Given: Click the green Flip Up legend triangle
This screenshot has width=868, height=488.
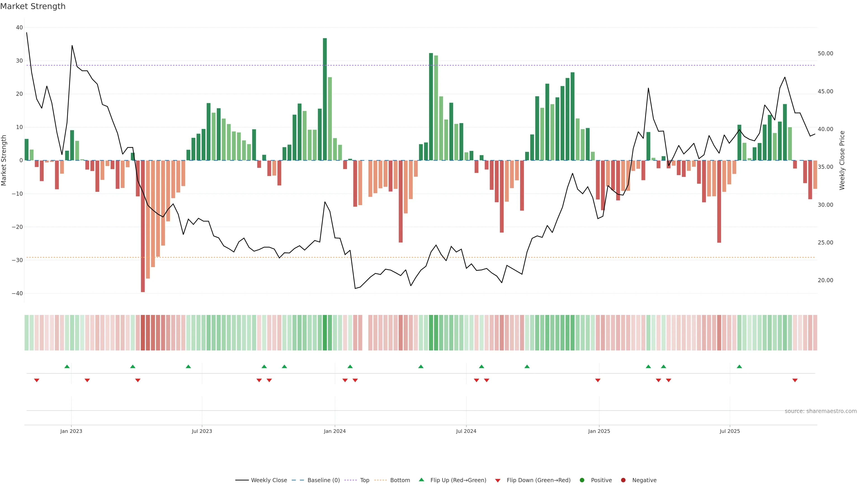Looking at the screenshot, I should (421, 480).
